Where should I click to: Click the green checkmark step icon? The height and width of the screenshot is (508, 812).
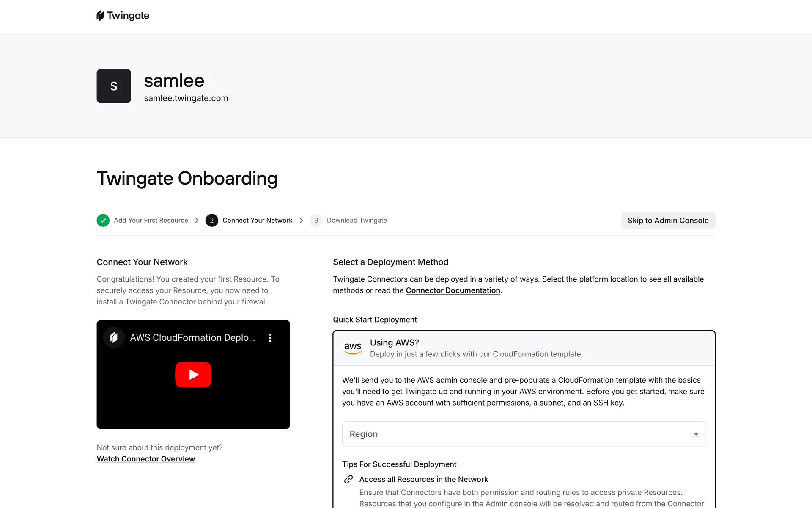[103, 221]
